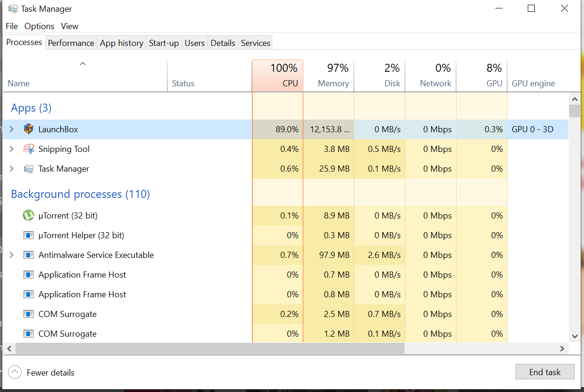
Task: Click the last COM Surrogate icon
Action: point(29,334)
